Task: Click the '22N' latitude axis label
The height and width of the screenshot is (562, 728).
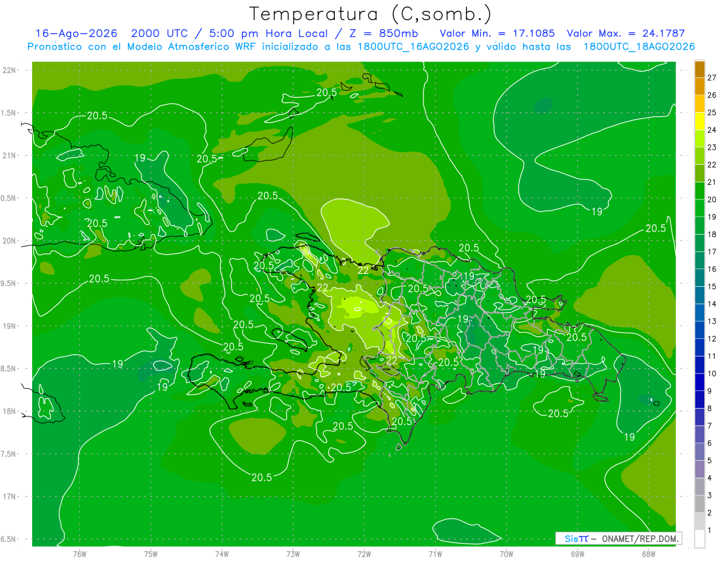Action: coord(10,70)
